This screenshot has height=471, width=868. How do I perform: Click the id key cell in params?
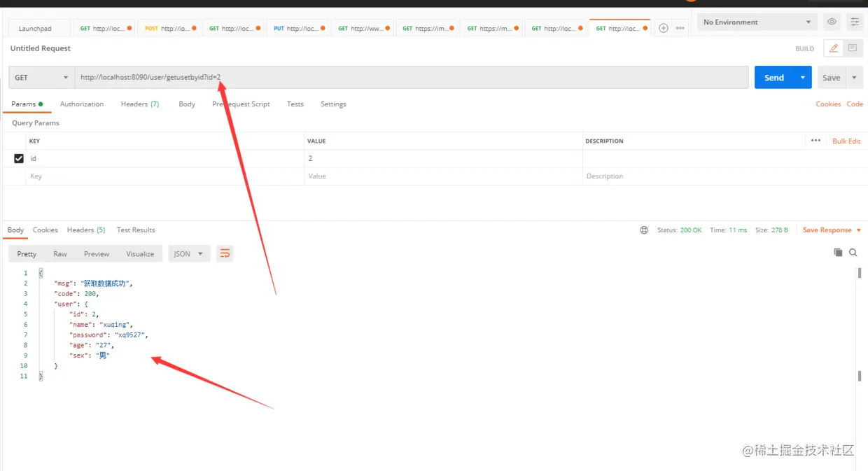pyautogui.click(x=164, y=159)
